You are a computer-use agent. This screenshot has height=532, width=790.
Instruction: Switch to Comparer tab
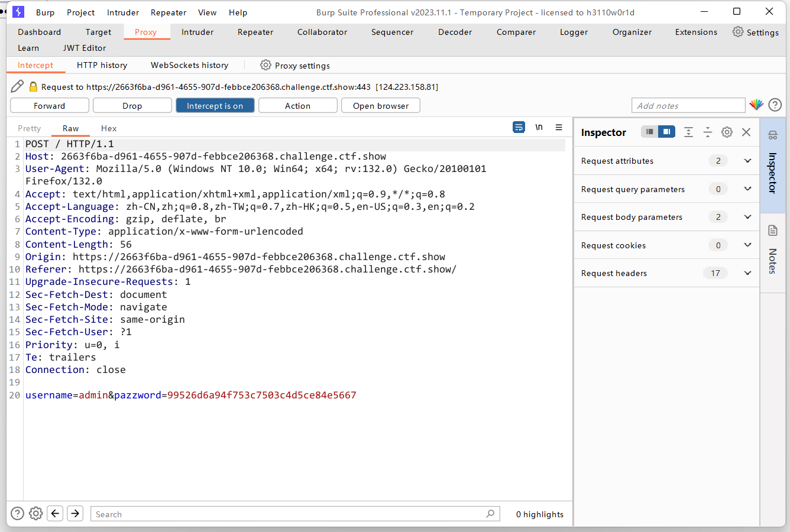coord(516,32)
